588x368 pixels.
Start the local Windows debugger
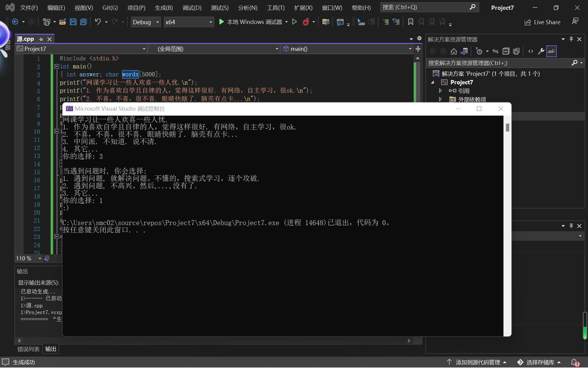[251, 22]
